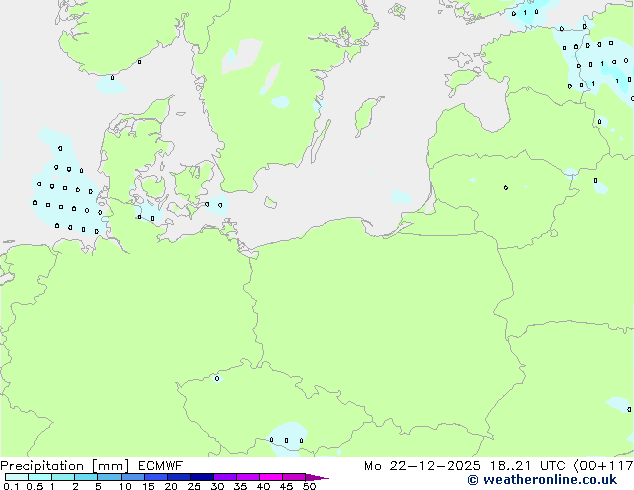Click the 40 mm magenta legend swatch
Screen dimensions: 634x490
click(271, 477)
